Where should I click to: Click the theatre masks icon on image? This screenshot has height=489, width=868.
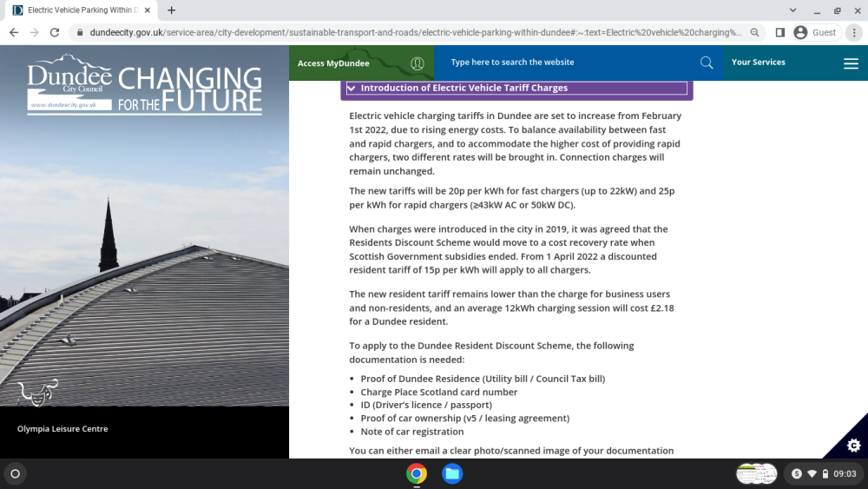pos(37,392)
